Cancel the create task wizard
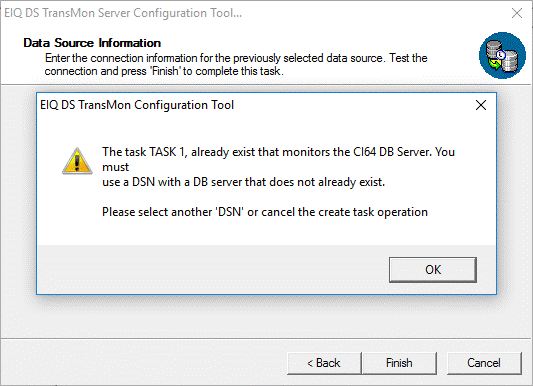The height and width of the screenshot is (386, 533). coord(484,363)
